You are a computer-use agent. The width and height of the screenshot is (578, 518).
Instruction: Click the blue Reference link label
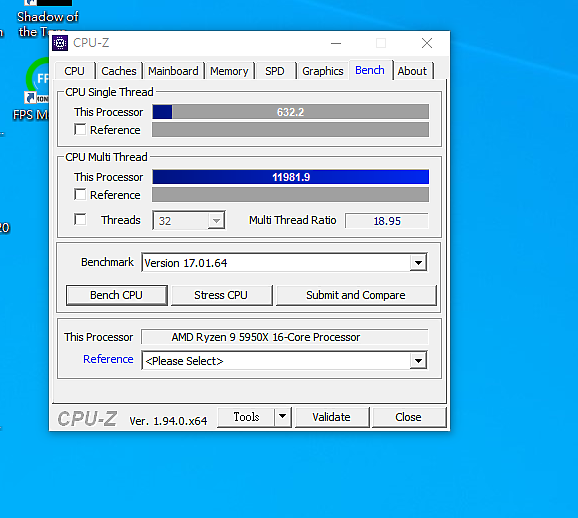[108, 359]
